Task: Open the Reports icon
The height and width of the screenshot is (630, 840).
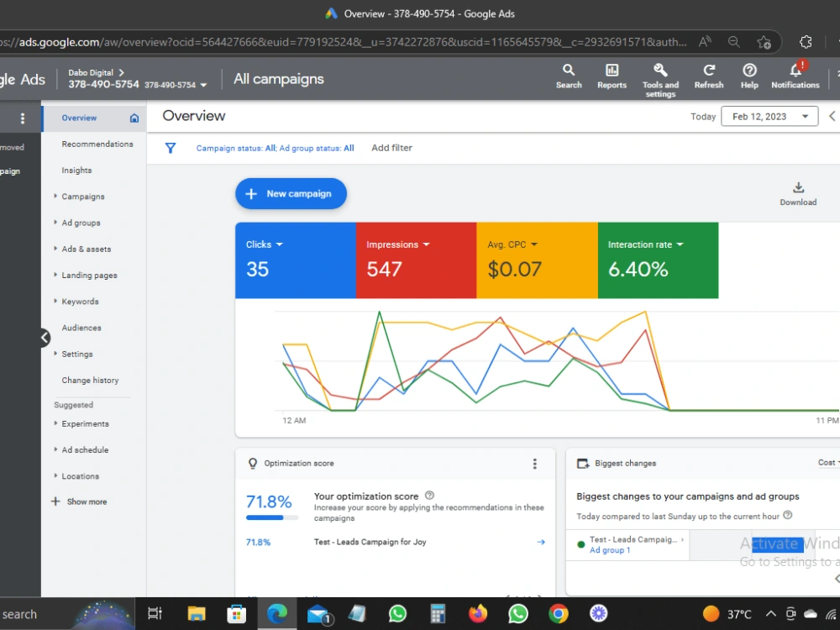Action: (612, 76)
